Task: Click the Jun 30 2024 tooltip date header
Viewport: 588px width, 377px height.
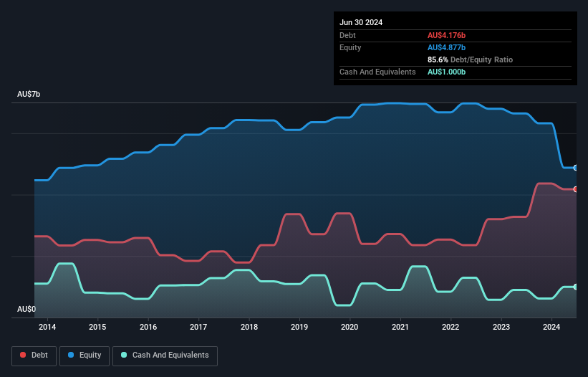Action: coord(361,22)
